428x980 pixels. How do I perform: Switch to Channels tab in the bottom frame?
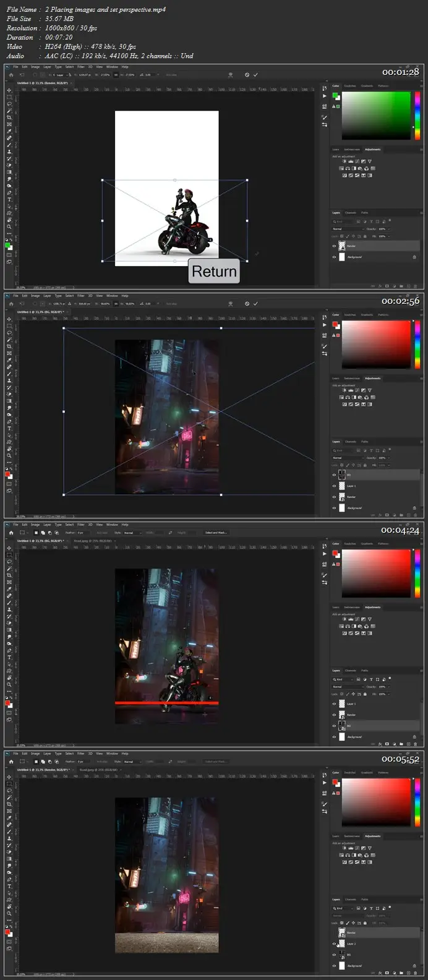click(351, 900)
